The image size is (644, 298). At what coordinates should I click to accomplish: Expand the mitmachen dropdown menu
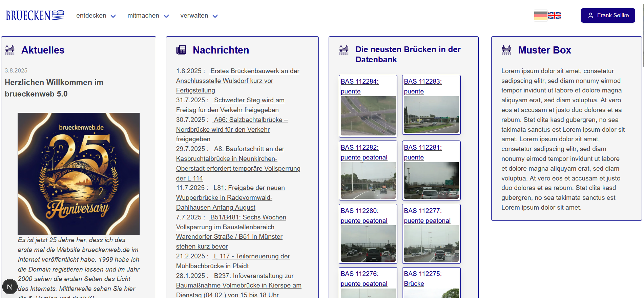148,16
